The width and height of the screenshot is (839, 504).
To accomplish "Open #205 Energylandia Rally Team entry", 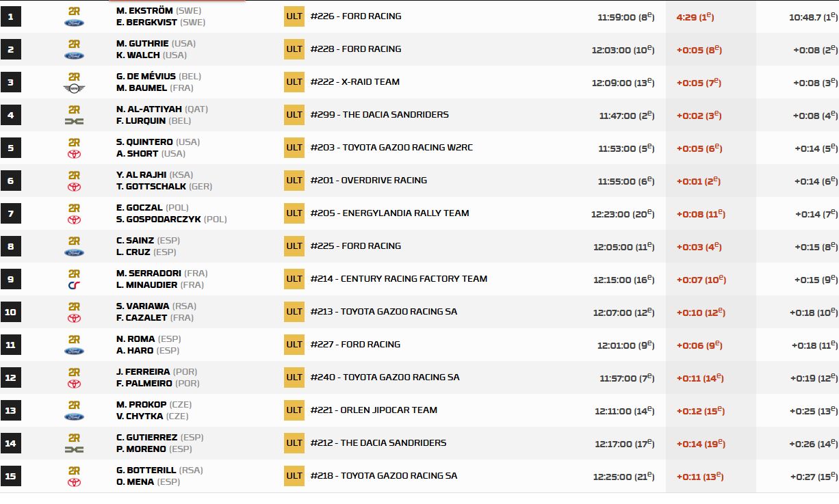I will click(389, 213).
